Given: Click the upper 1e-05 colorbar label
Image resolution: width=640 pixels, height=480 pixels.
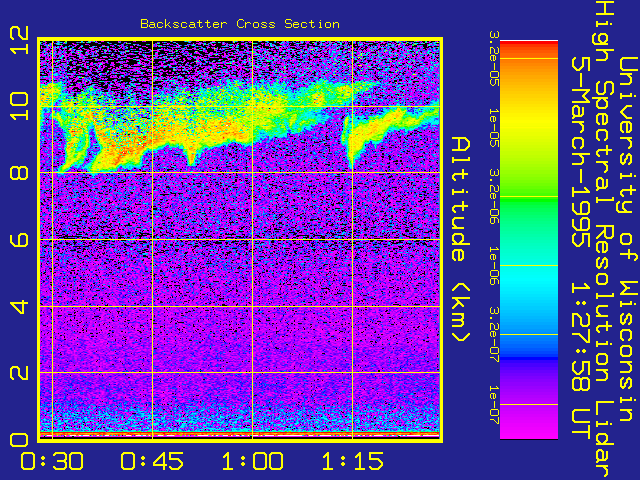Looking at the screenshot, I should point(494,128).
